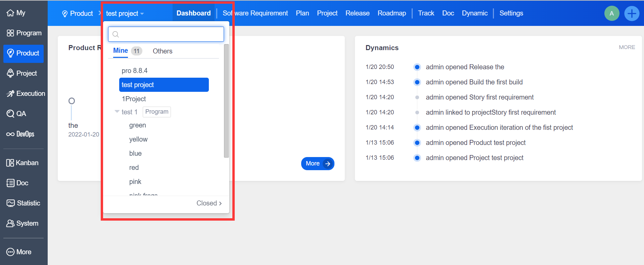Open the admin avatar menu

click(611, 14)
